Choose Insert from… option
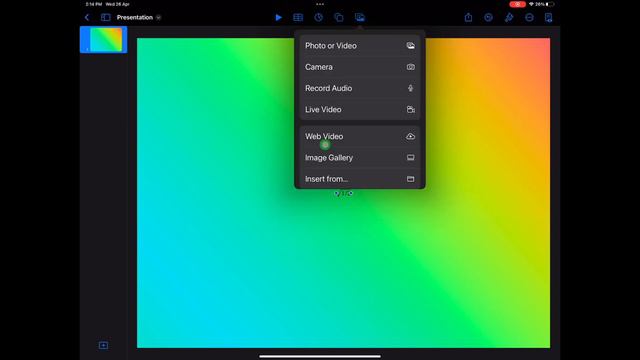Image resolution: width=640 pixels, height=360 pixels. (x=360, y=179)
